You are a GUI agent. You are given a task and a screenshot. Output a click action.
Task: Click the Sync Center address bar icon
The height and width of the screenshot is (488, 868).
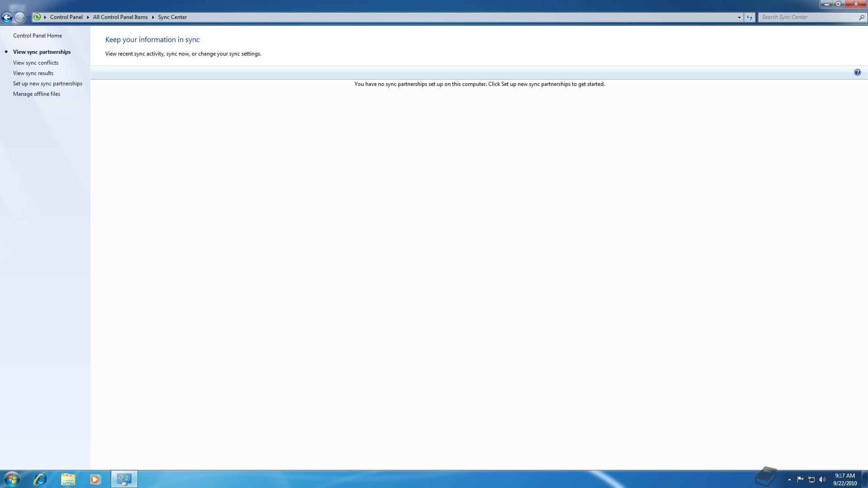37,17
